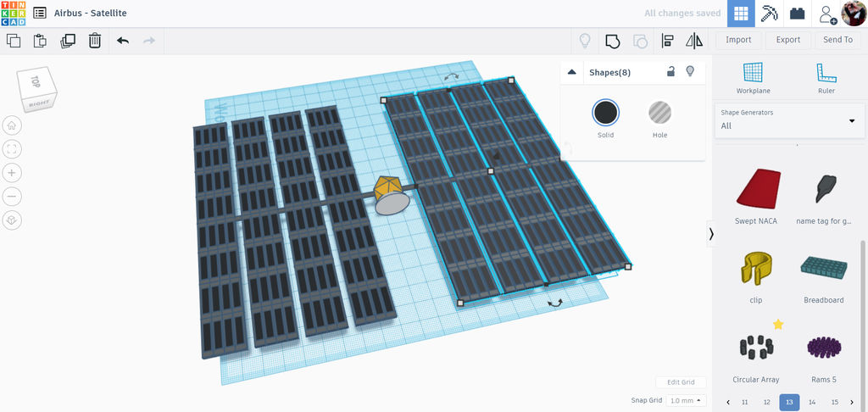868x412 pixels.
Task: Click the Paste tool icon
Action: [x=40, y=41]
